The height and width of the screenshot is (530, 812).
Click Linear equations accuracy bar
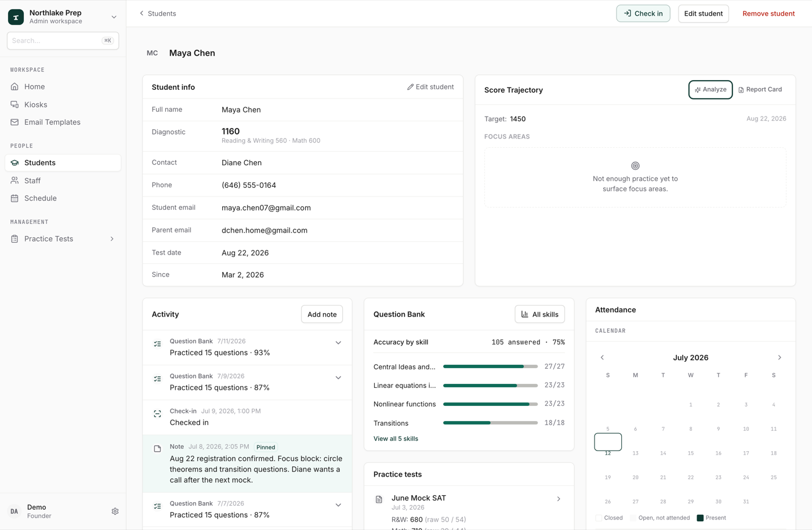click(490, 385)
